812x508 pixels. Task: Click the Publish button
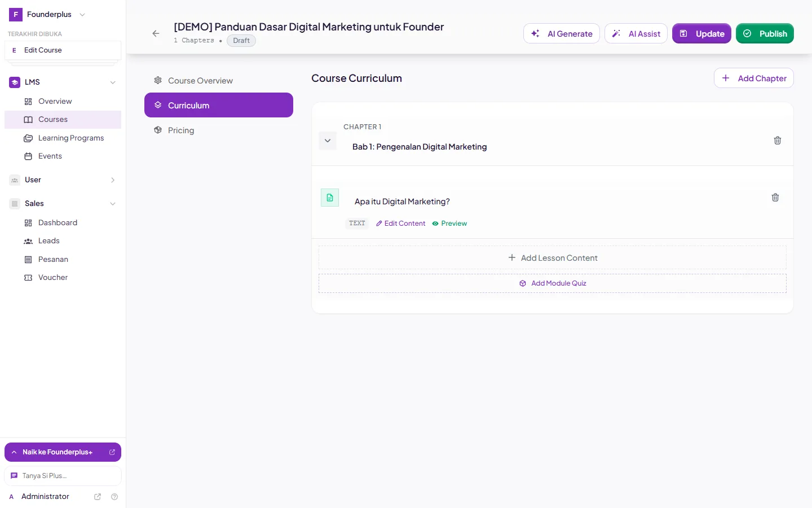[x=765, y=34]
